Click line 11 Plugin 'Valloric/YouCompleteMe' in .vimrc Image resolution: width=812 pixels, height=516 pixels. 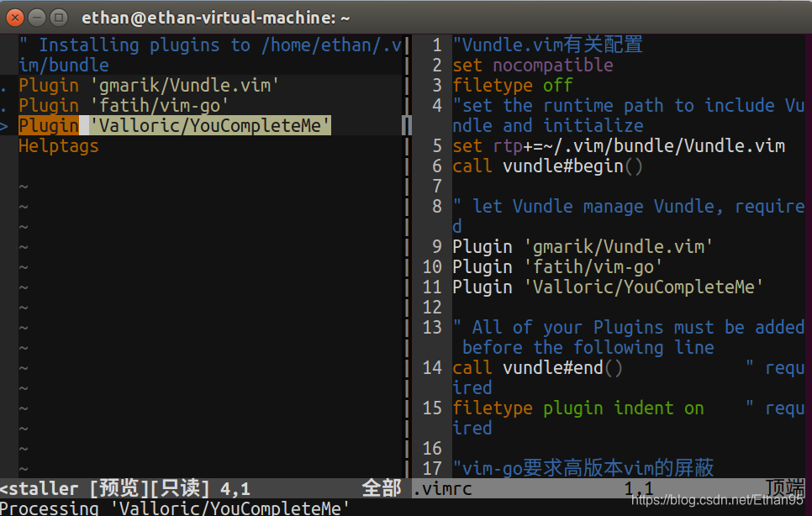click(x=608, y=287)
